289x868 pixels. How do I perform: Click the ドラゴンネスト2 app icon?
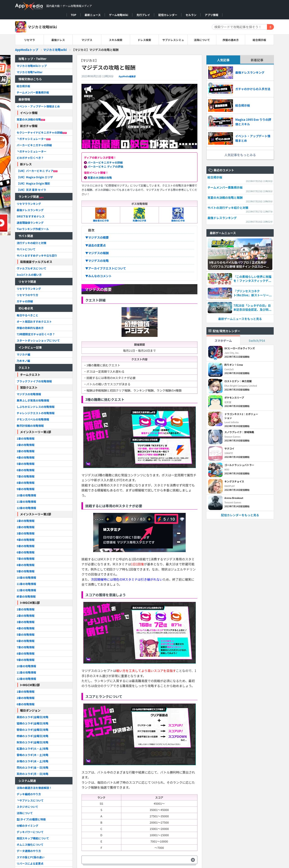pyautogui.click(x=215, y=419)
